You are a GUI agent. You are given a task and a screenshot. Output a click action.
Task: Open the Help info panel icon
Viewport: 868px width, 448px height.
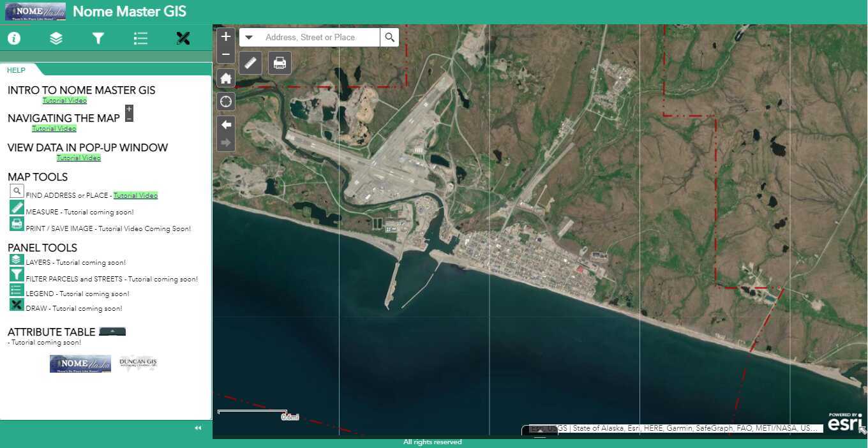14,38
